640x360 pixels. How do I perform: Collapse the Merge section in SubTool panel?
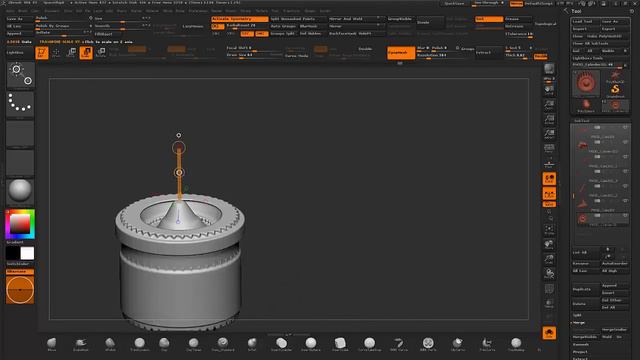coord(579,322)
